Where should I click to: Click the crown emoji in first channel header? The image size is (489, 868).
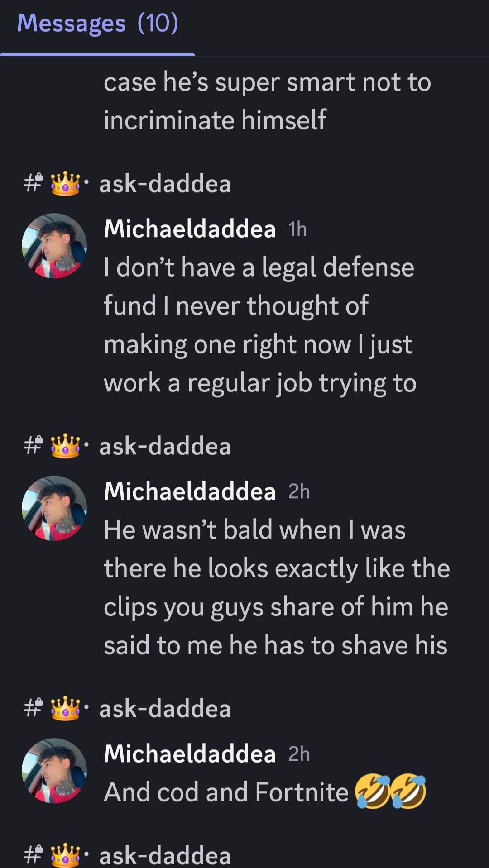[x=66, y=183]
